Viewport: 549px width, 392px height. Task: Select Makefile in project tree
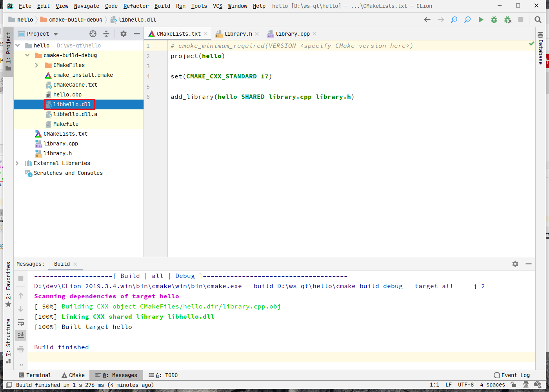[78, 124]
